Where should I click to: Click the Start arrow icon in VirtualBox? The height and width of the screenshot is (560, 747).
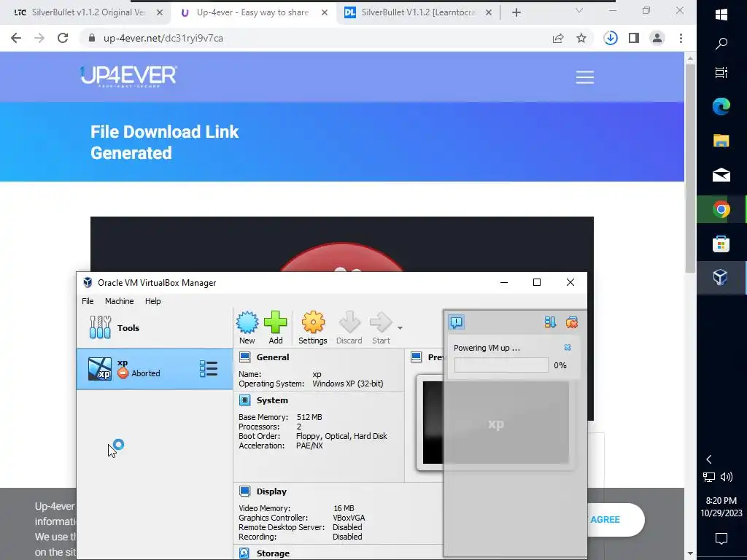tap(381, 327)
